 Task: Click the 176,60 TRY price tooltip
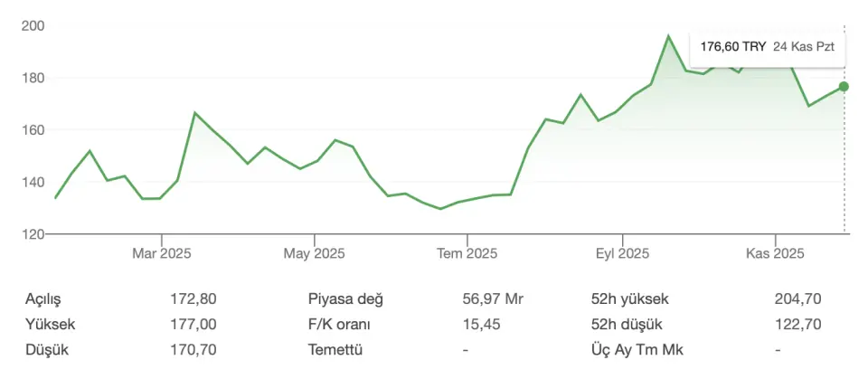732,46
